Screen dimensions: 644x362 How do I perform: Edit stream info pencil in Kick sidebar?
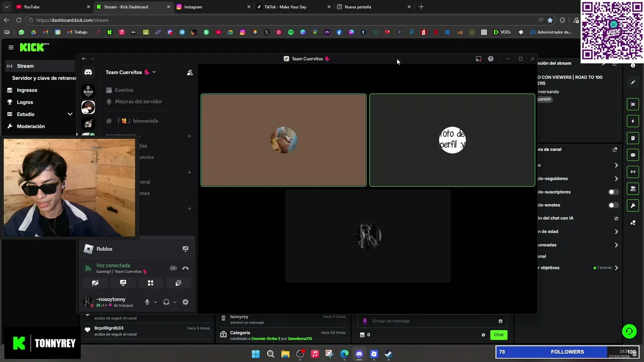[633, 82]
